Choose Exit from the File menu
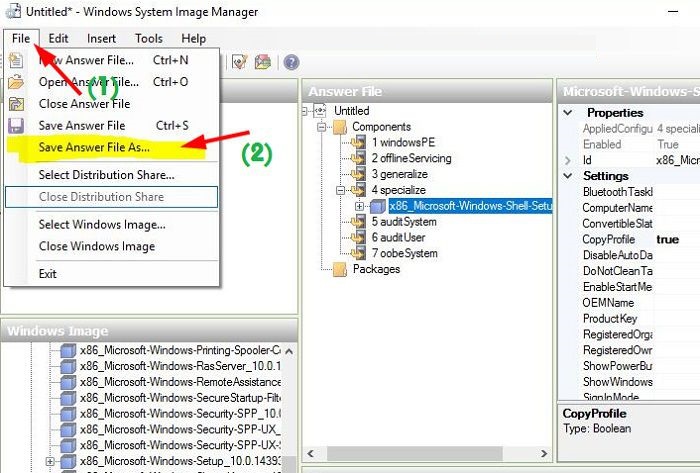Image resolution: width=700 pixels, height=473 pixels. click(112, 274)
